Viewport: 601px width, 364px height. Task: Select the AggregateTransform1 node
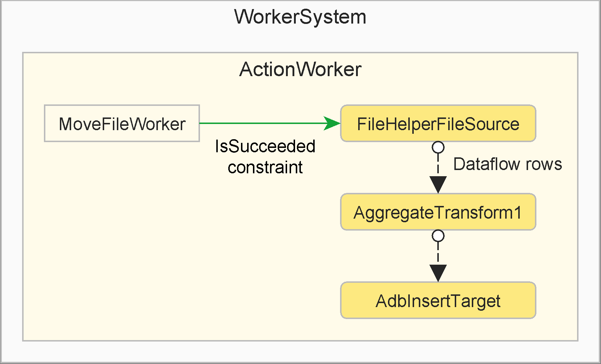tap(438, 212)
